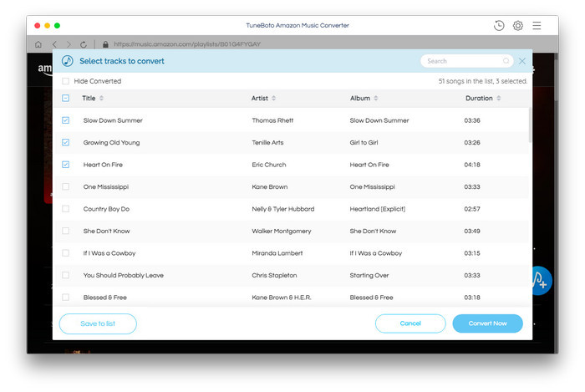Screen dimensions: 585x392
Task: Click artist Chris Stapleton
Action: point(274,275)
